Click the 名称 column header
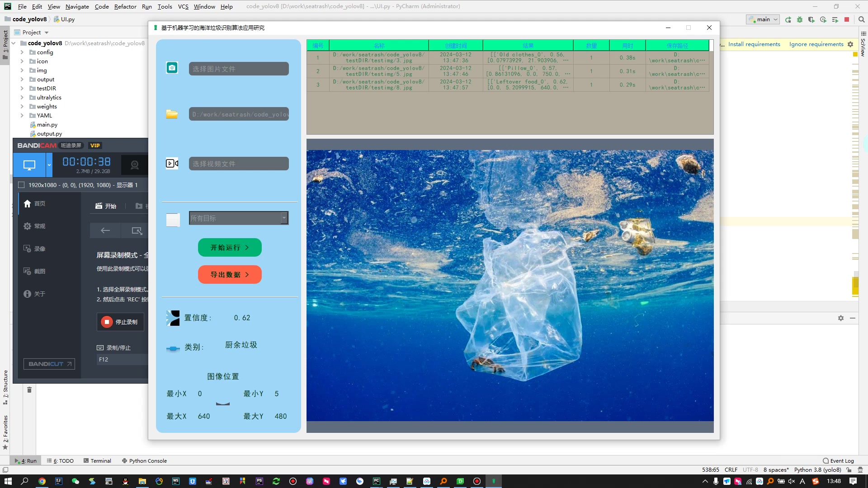 pyautogui.click(x=379, y=45)
